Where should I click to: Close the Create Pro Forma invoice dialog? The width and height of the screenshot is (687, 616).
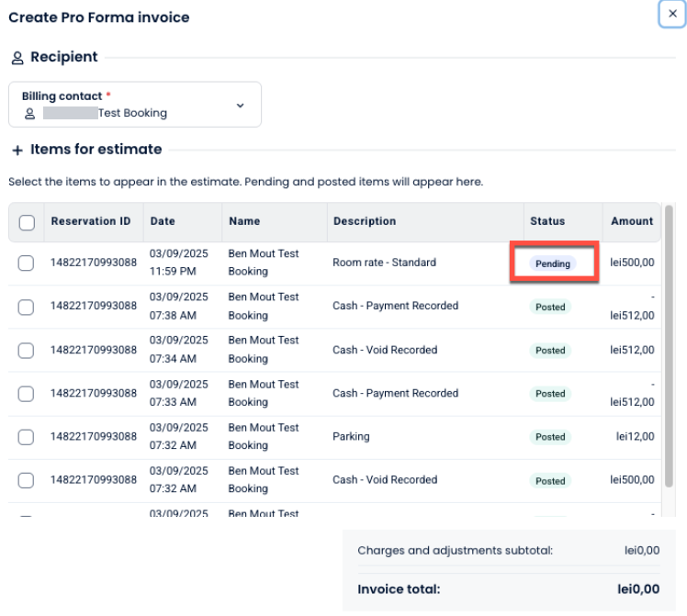[x=672, y=15]
